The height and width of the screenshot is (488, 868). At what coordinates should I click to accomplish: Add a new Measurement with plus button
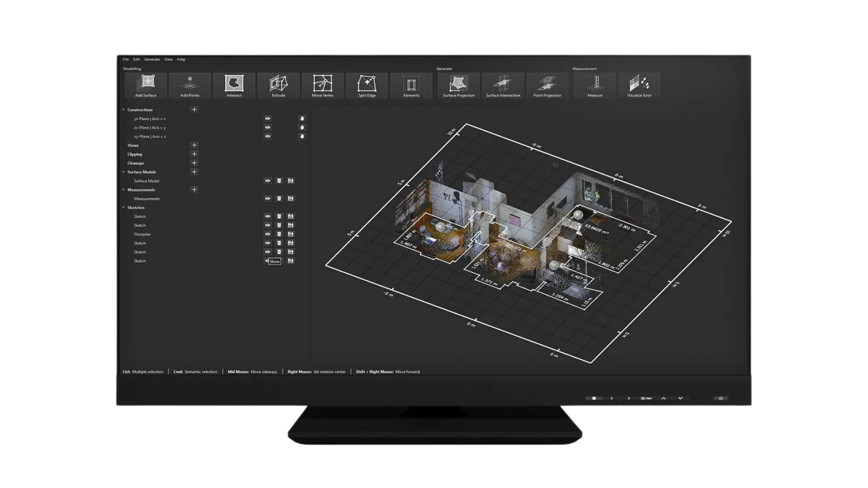(194, 190)
